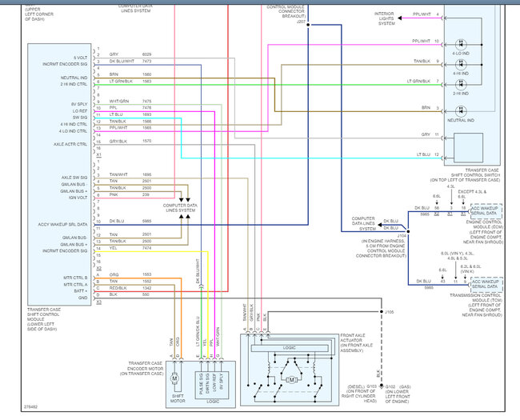Select the AXLE SW SIG pin label
This screenshot has height=420, width=520.
click(x=74, y=178)
